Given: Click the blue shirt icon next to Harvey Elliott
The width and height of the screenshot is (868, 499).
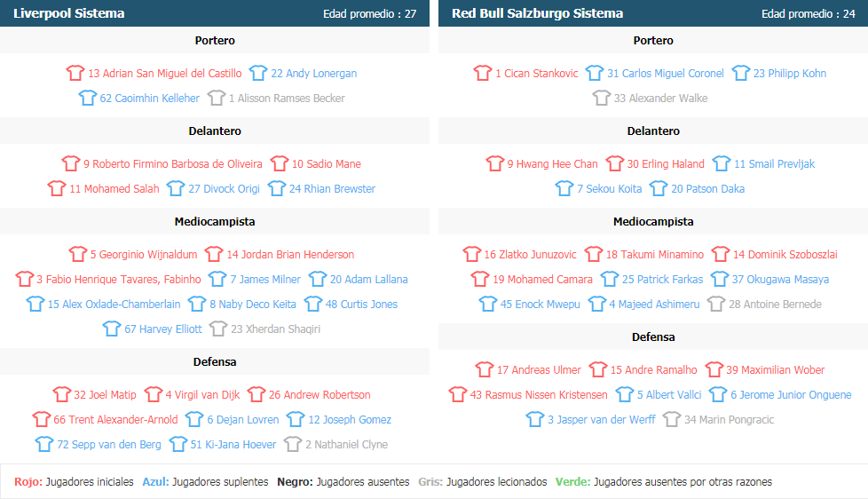Looking at the screenshot, I should (x=112, y=329).
